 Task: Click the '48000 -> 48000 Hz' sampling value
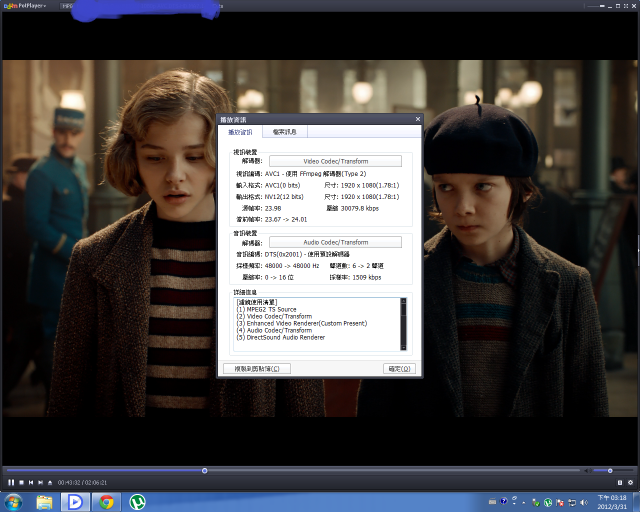click(x=292, y=266)
